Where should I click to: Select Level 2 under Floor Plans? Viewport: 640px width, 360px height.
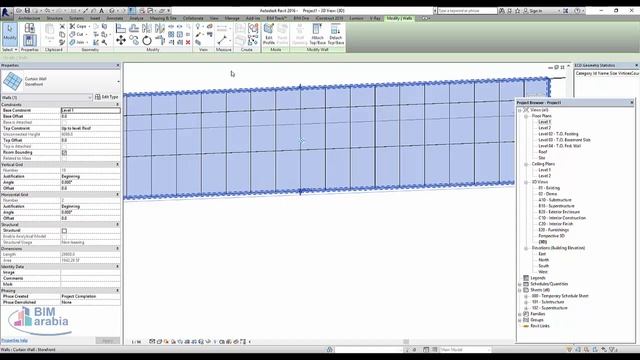[544, 128]
